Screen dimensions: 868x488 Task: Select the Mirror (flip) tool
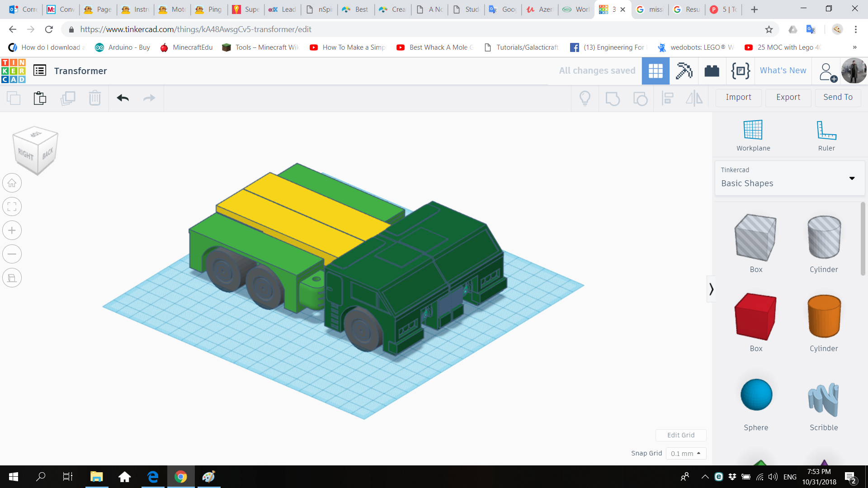click(694, 98)
